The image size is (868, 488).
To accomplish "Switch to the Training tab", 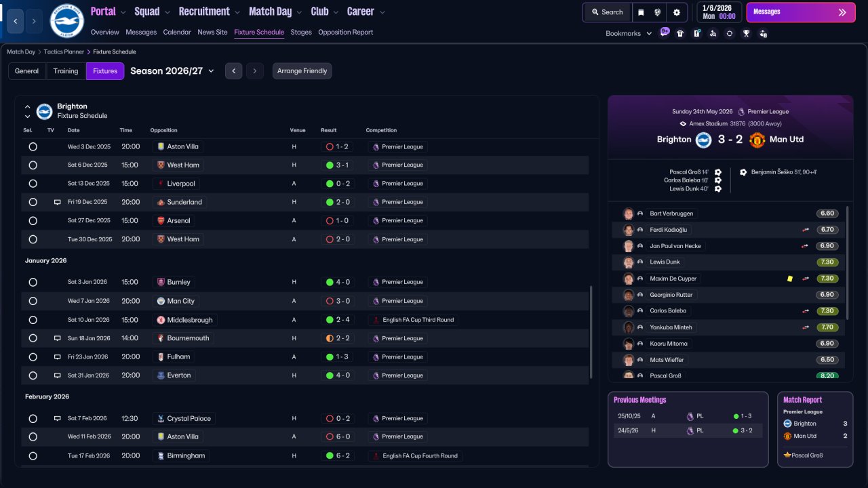I will pos(66,71).
